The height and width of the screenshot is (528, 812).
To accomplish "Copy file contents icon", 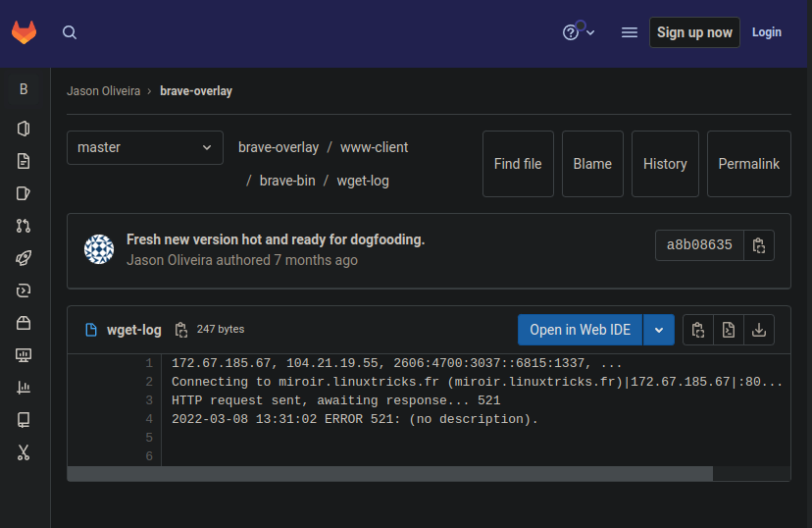I will 698,330.
